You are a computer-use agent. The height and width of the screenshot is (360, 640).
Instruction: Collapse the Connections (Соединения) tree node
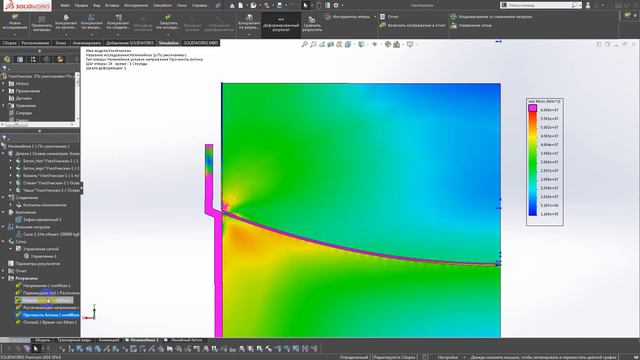click(x=4, y=198)
